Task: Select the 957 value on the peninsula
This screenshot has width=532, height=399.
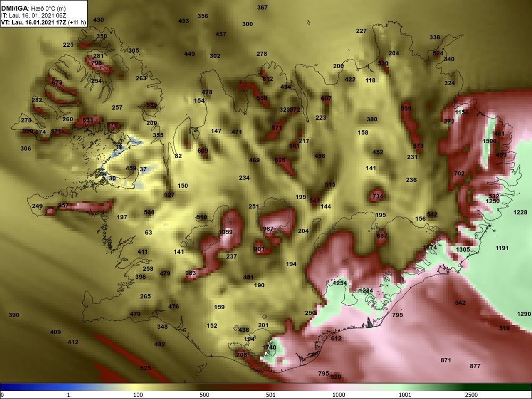Action: [x=63, y=205]
